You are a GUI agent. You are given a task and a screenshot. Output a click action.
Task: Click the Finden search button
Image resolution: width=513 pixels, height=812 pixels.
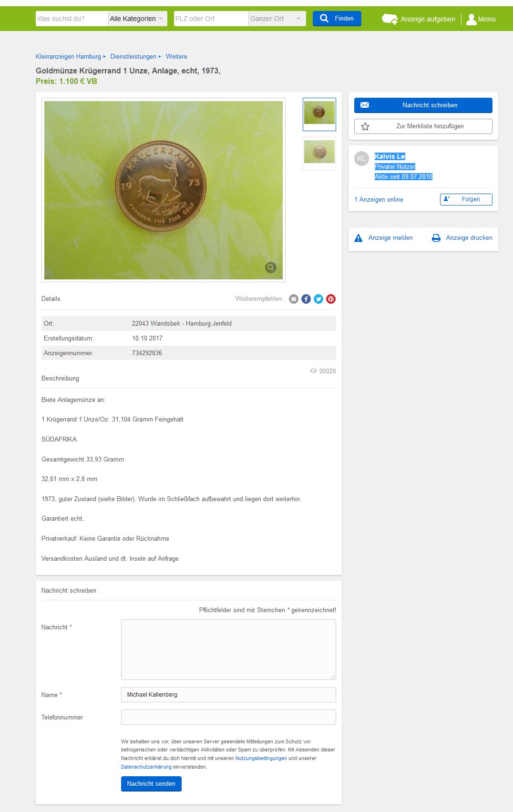click(x=337, y=19)
